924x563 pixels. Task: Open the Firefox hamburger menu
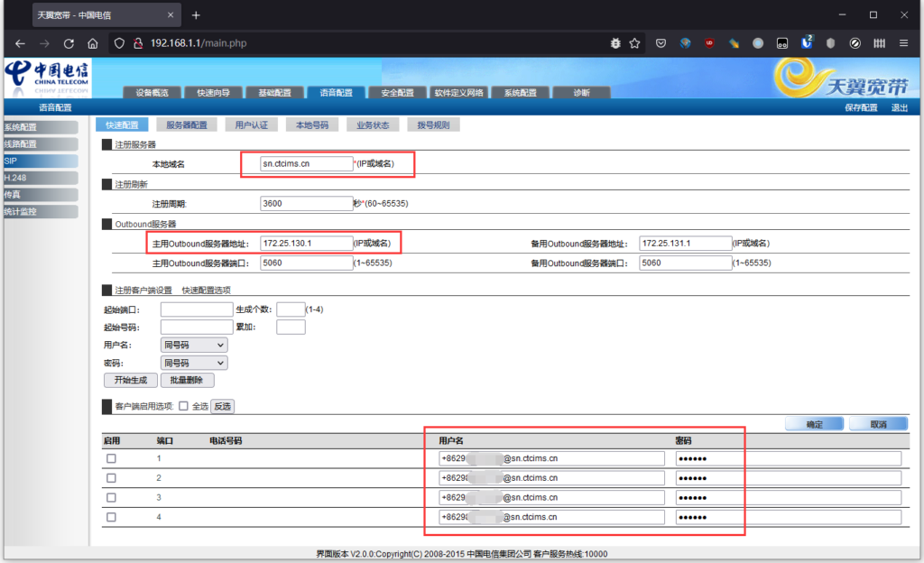tap(903, 43)
